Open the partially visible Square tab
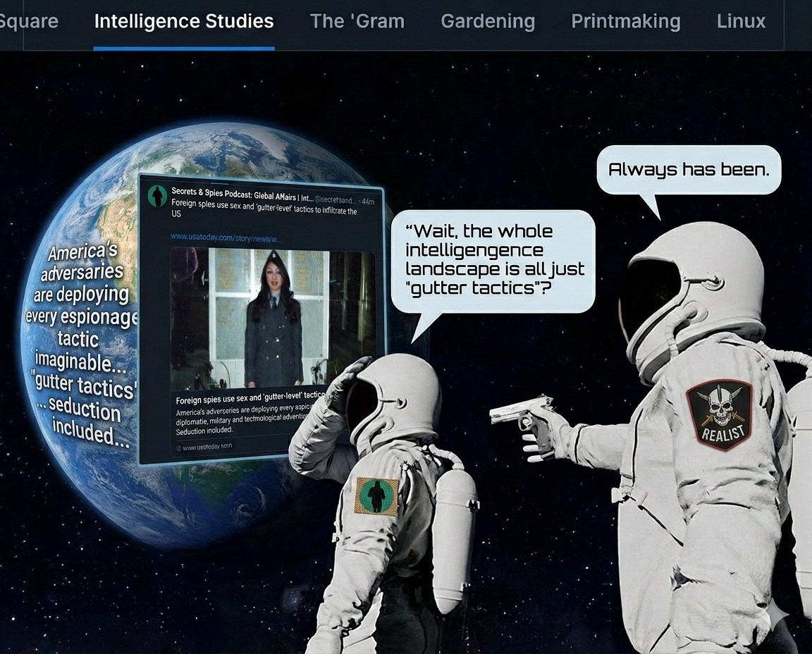The image size is (812, 654). 28,21
